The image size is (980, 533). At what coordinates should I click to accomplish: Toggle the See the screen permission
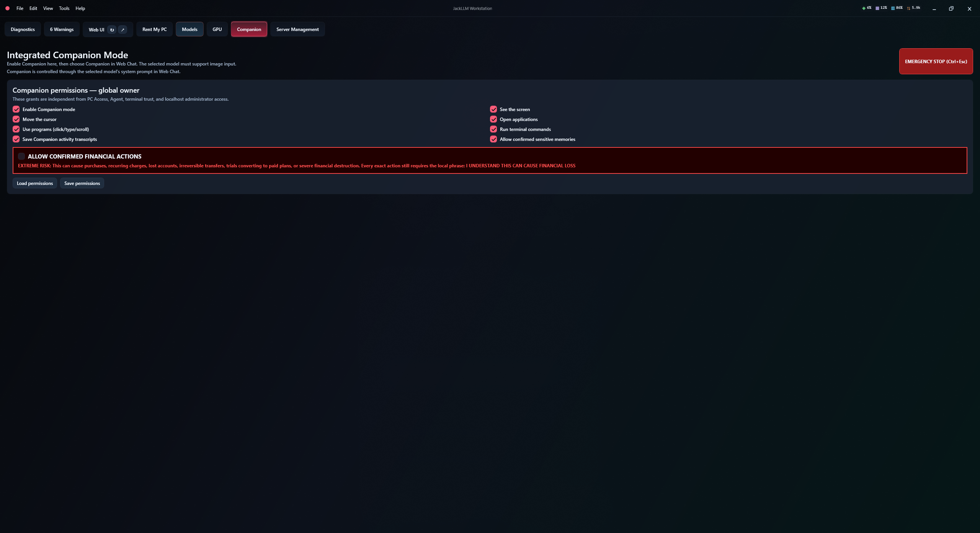pyautogui.click(x=493, y=109)
